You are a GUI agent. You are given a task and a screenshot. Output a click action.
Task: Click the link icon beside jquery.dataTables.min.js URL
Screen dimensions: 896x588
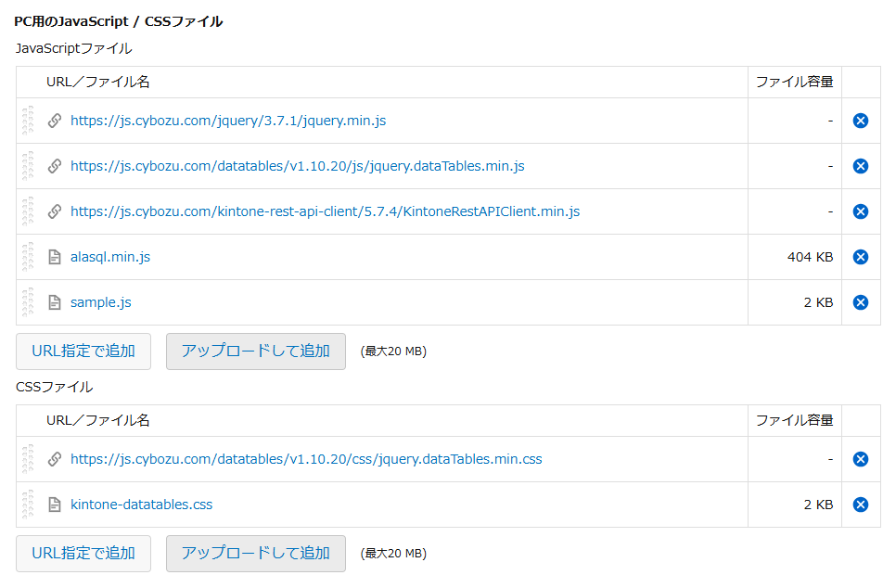point(54,166)
